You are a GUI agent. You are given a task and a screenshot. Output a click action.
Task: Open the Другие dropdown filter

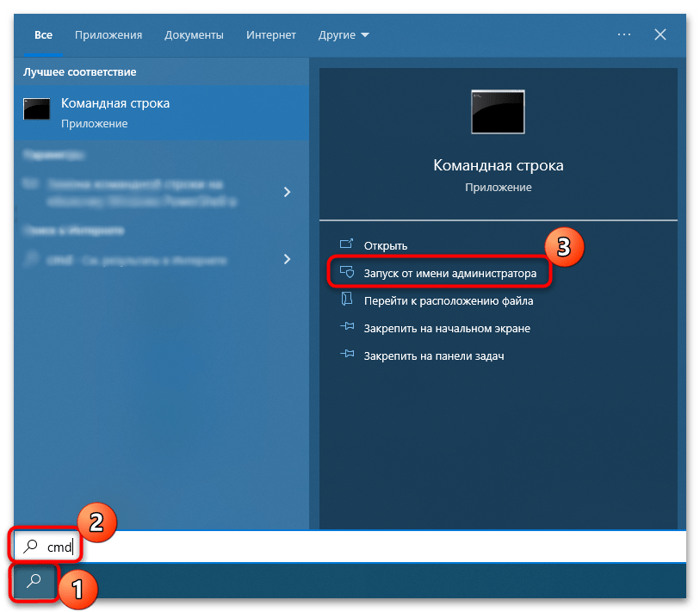pos(344,34)
